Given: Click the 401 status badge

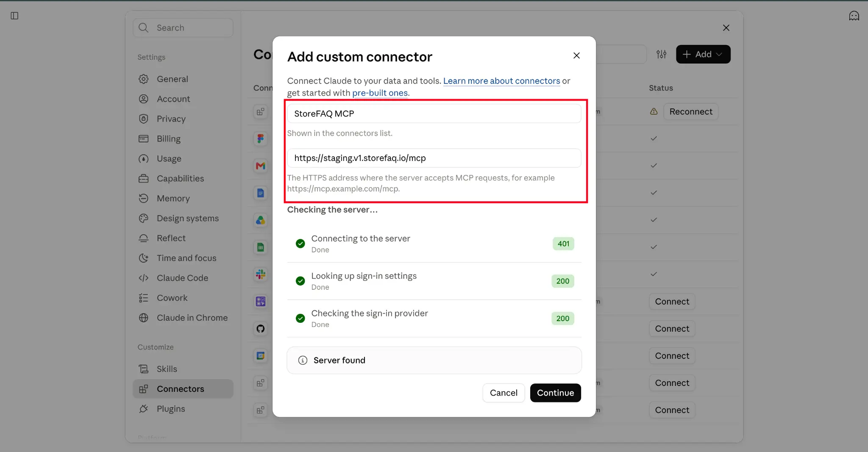Looking at the screenshot, I should pyautogui.click(x=563, y=244).
